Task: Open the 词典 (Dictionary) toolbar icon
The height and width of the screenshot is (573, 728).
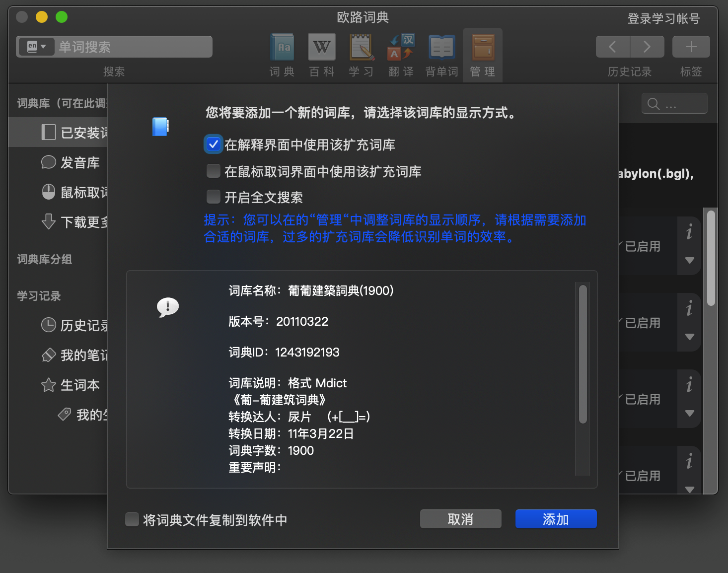Action: [x=282, y=47]
